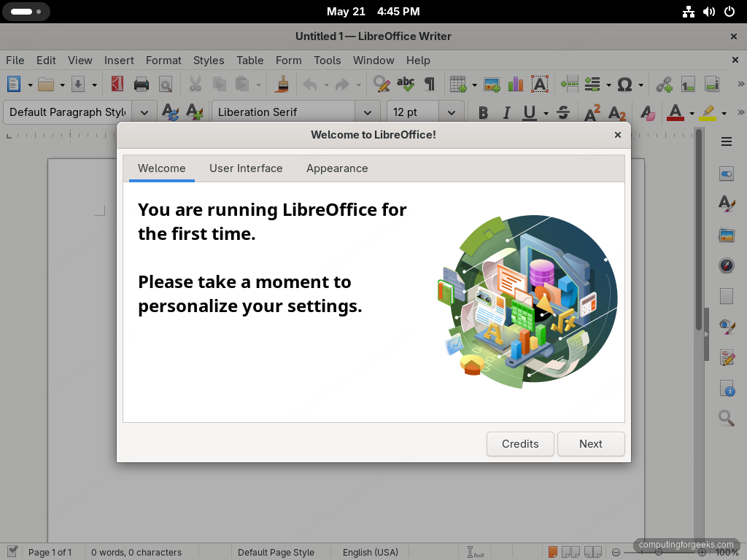Open the special character dropdown arrow
Image resolution: width=747 pixels, height=560 pixels.
(x=640, y=85)
